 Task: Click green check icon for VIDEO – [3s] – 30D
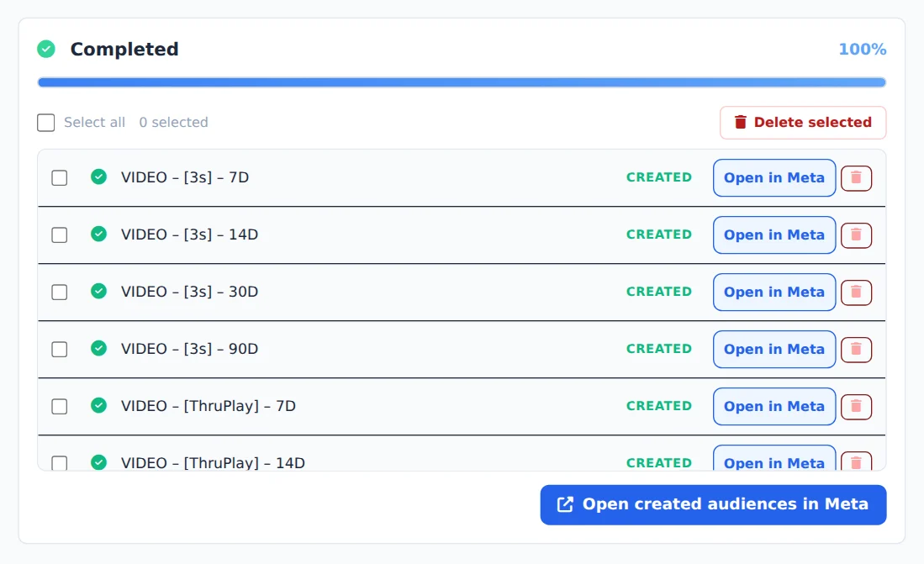[x=99, y=291]
